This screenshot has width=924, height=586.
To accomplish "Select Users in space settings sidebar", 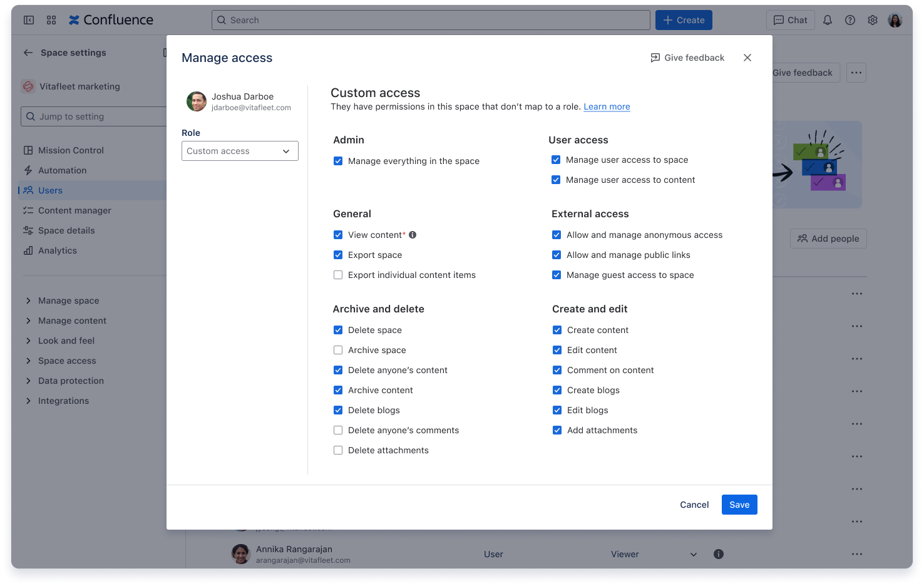I will tap(50, 190).
